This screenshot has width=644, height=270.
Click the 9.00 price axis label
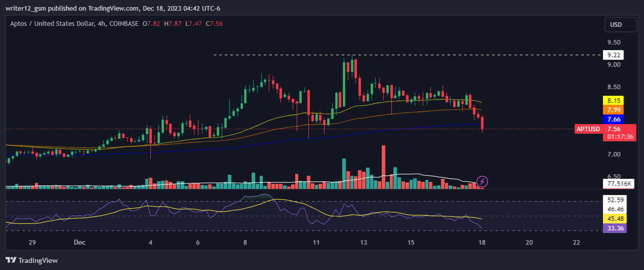click(x=614, y=64)
